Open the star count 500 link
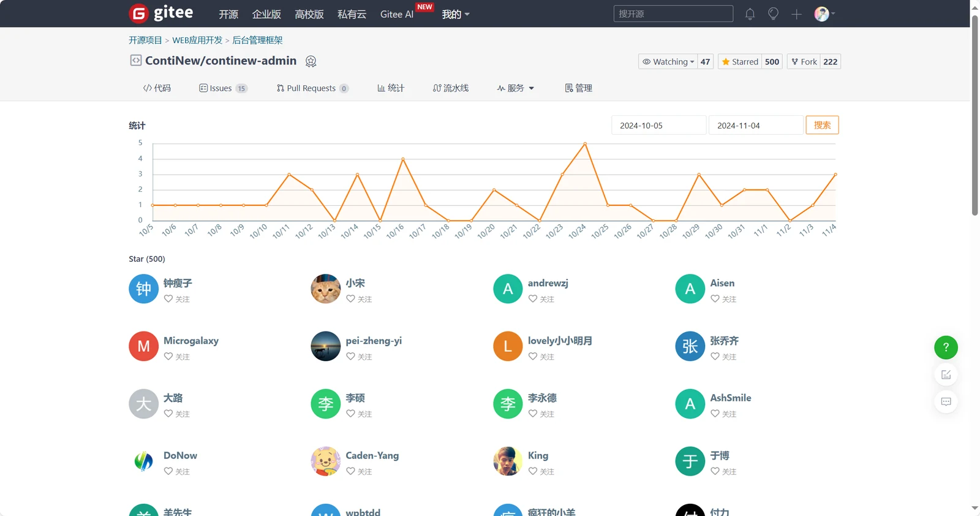The image size is (980, 516). click(x=772, y=61)
